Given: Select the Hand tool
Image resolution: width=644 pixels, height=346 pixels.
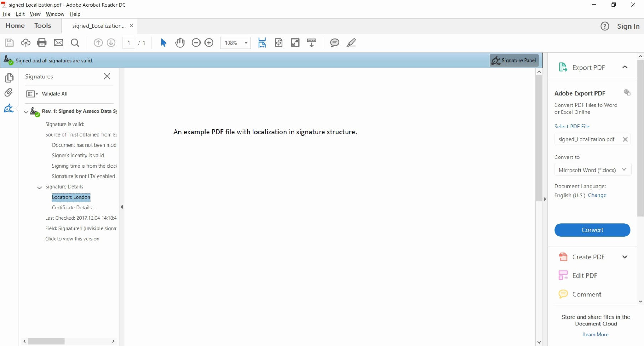Looking at the screenshot, I should (180, 42).
